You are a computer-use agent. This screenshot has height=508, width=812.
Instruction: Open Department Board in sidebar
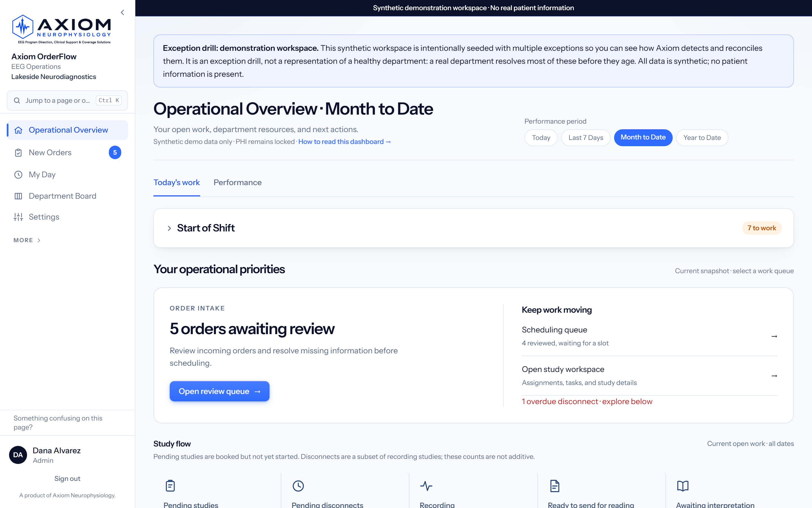pyautogui.click(x=67, y=196)
